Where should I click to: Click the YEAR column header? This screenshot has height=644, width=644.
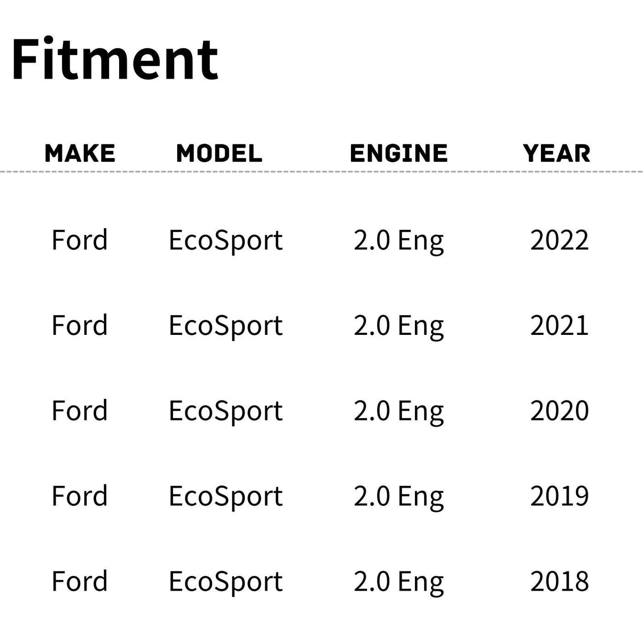pos(557,153)
